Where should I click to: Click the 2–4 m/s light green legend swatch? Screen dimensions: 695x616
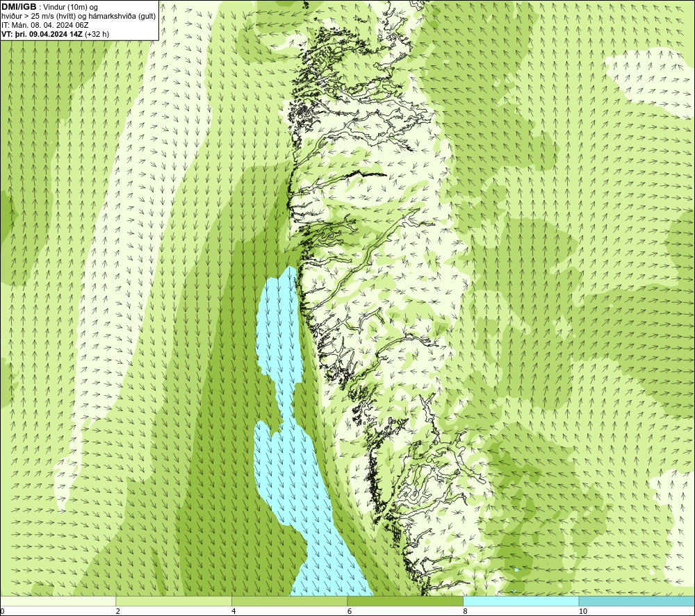click(x=173, y=601)
